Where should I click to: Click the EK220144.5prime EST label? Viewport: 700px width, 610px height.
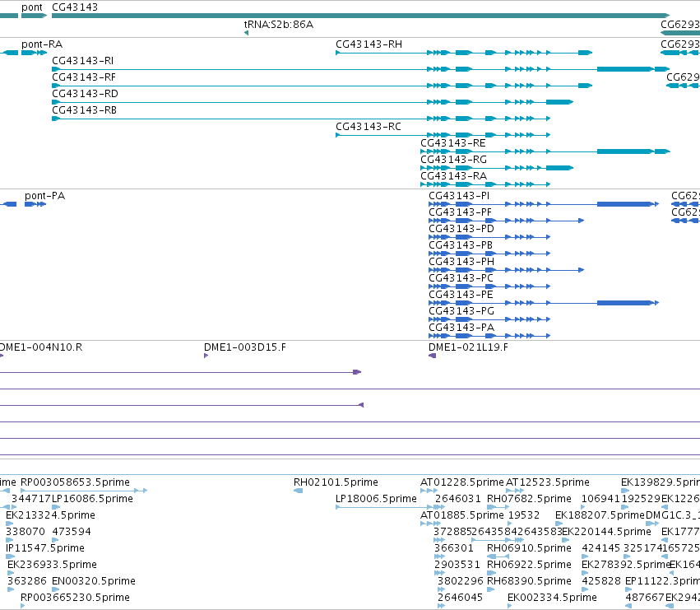607,532
